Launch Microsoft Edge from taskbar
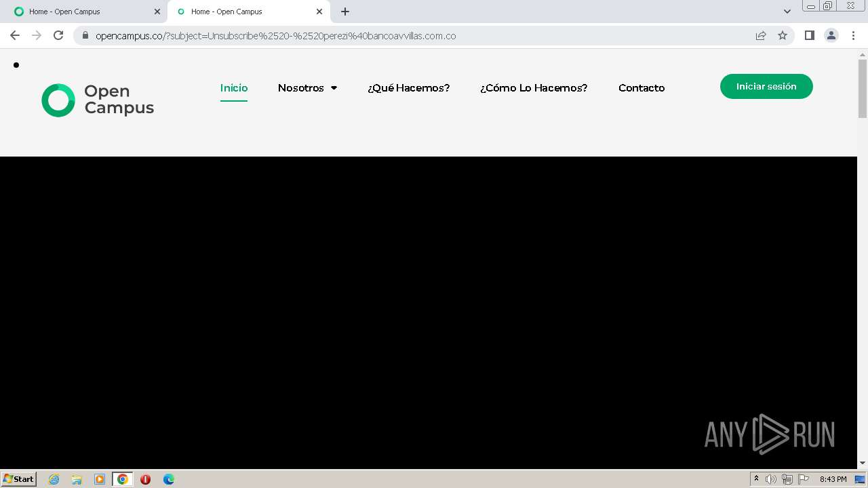The image size is (868, 488). (168, 479)
